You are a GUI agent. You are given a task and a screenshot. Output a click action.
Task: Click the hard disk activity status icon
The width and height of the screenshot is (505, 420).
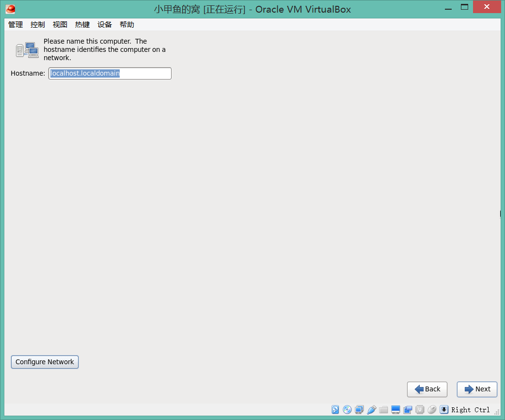(335, 410)
